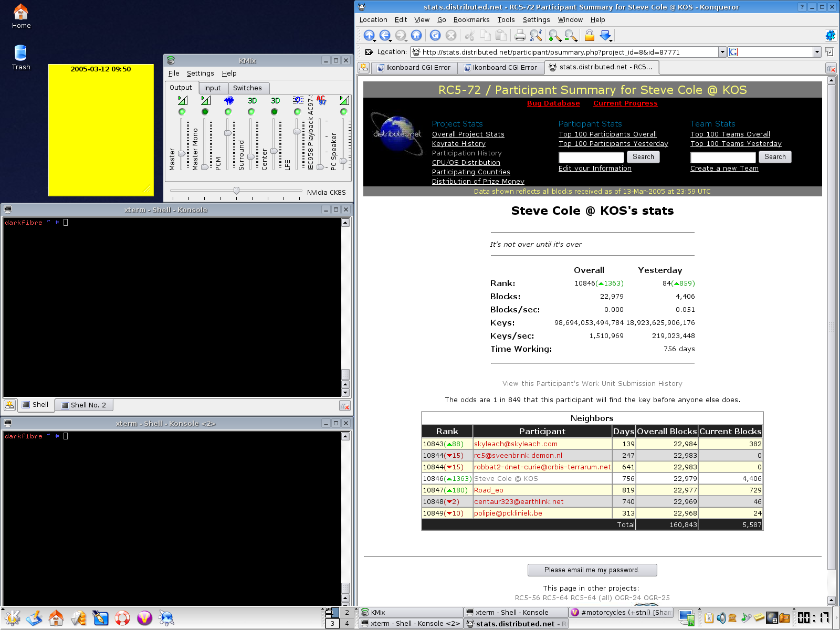Image resolution: width=840 pixels, height=630 pixels.
Task: Open Keyrate History link
Action: click(458, 144)
